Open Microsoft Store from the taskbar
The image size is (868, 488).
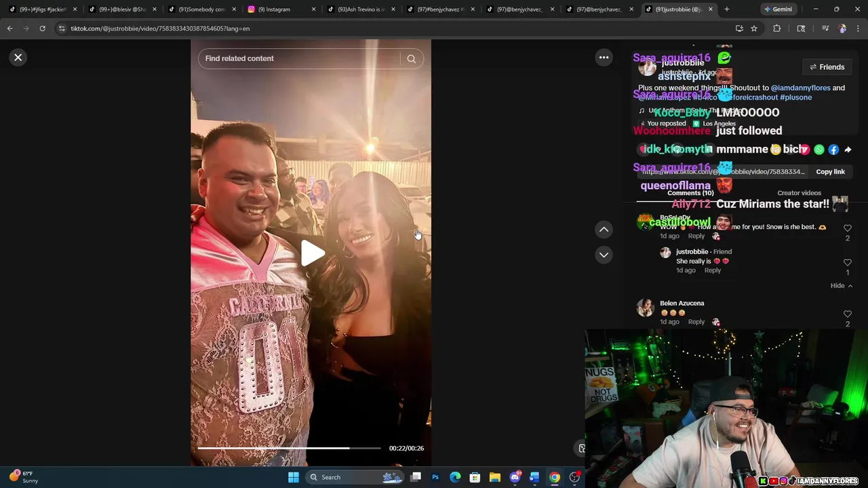pyautogui.click(x=475, y=477)
